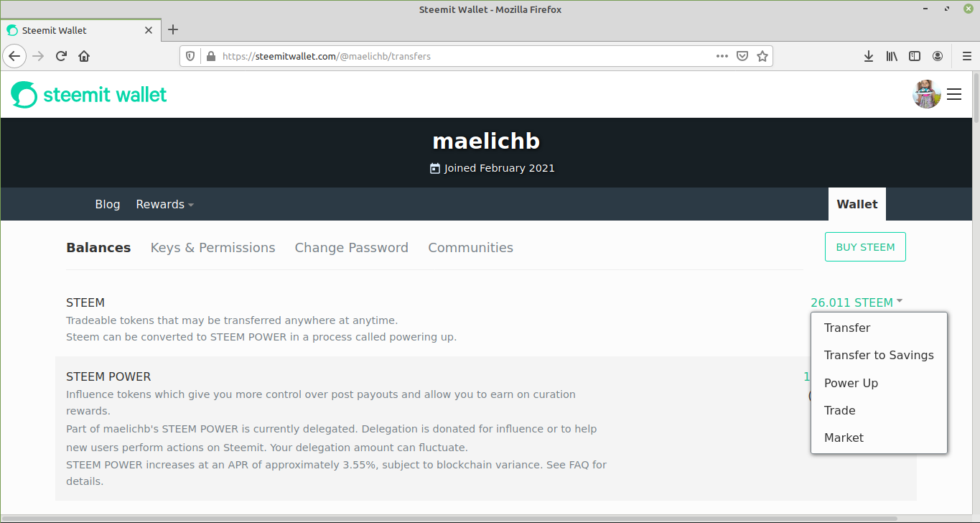
Task: Click the Save to Pocket icon
Action: pos(742,56)
